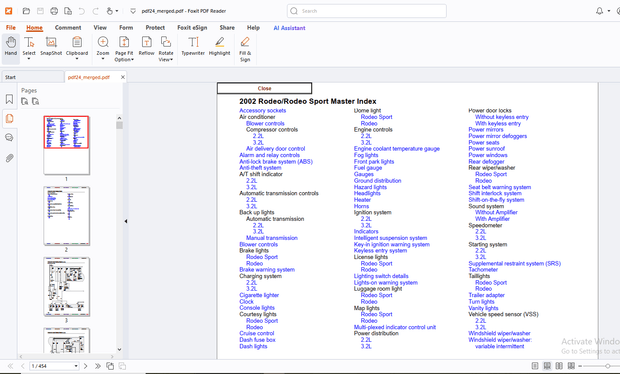Go to the previous page arrow
The width and height of the screenshot is (620, 374).
click(x=23, y=366)
